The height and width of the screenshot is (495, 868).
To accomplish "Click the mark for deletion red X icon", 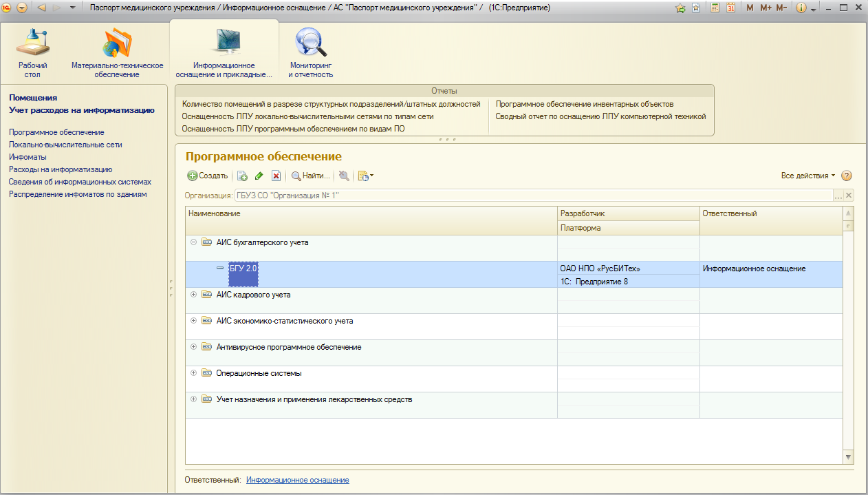I will 276,176.
